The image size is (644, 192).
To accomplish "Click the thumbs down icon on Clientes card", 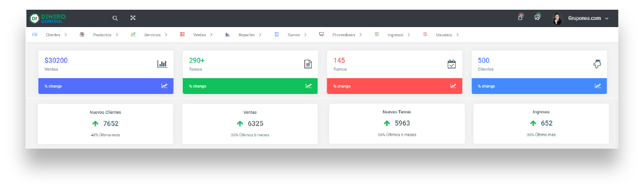I will (597, 64).
